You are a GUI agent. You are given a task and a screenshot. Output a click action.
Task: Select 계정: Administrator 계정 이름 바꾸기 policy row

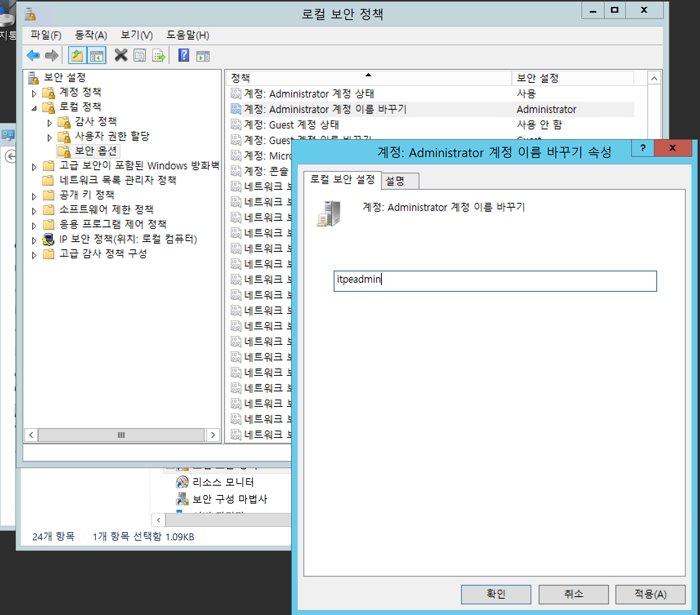pyautogui.click(x=432, y=109)
